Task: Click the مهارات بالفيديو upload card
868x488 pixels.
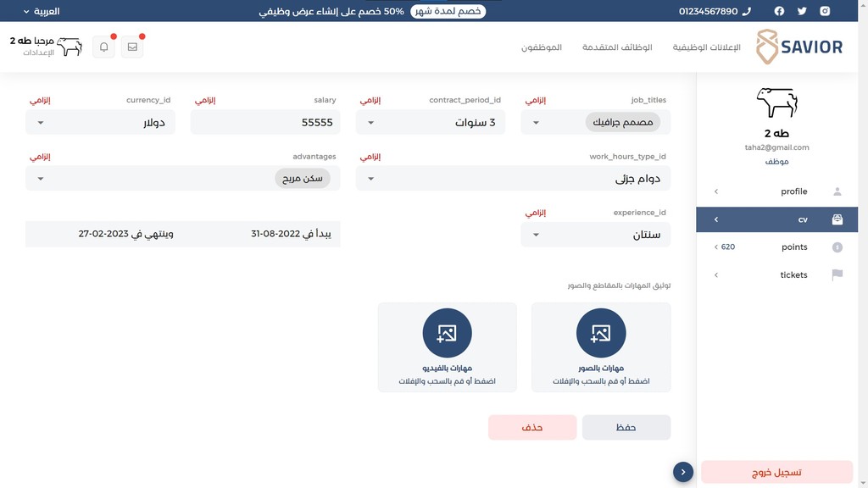Action: click(x=447, y=347)
